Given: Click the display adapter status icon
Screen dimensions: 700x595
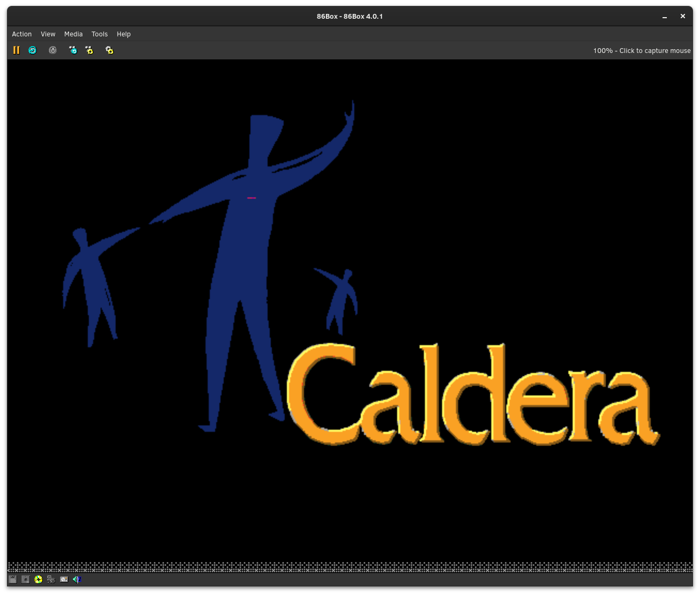Looking at the screenshot, I should pos(64,579).
